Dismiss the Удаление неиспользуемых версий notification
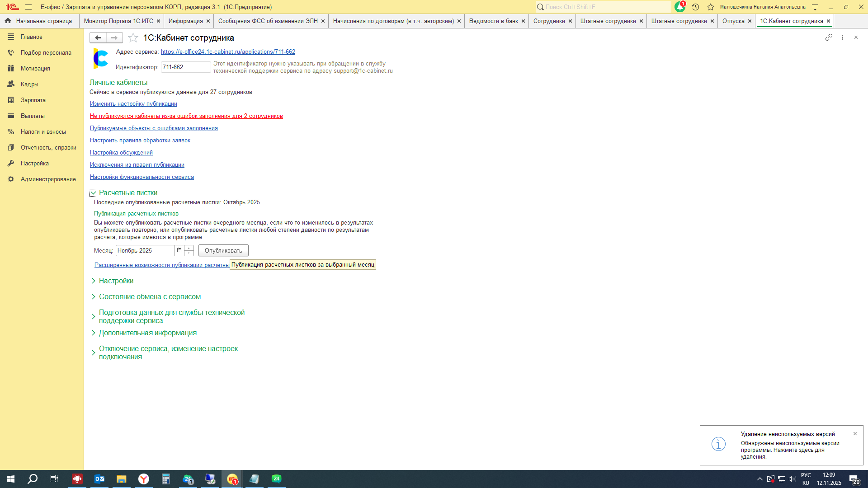Viewport: 868px width, 488px height. click(855, 434)
